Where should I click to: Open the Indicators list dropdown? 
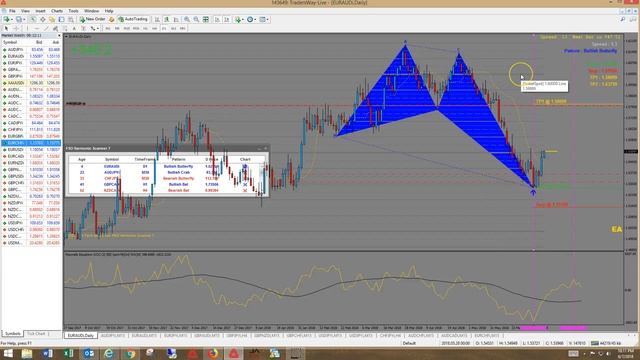240,19
